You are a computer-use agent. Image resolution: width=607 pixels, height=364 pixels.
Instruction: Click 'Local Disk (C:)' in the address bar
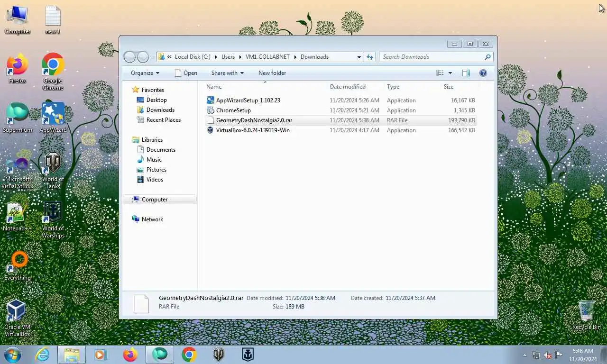tap(193, 57)
